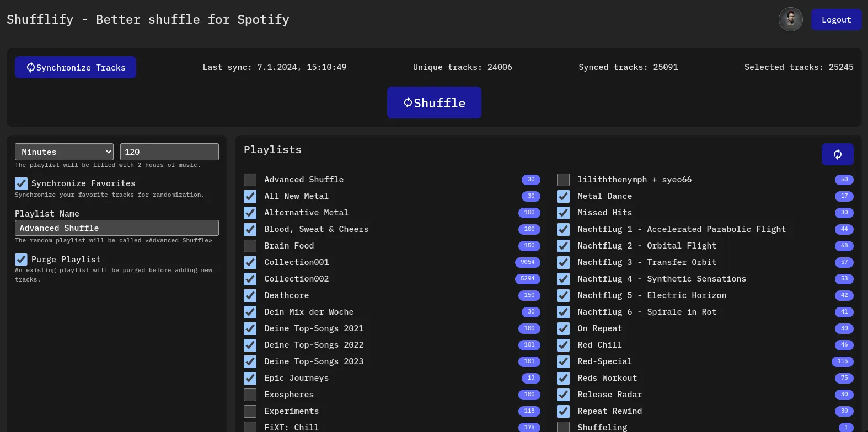Click the 118 badge for Experiments
The height and width of the screenshot is (432, 868).
pyautogui.click(x=529, y=411)
